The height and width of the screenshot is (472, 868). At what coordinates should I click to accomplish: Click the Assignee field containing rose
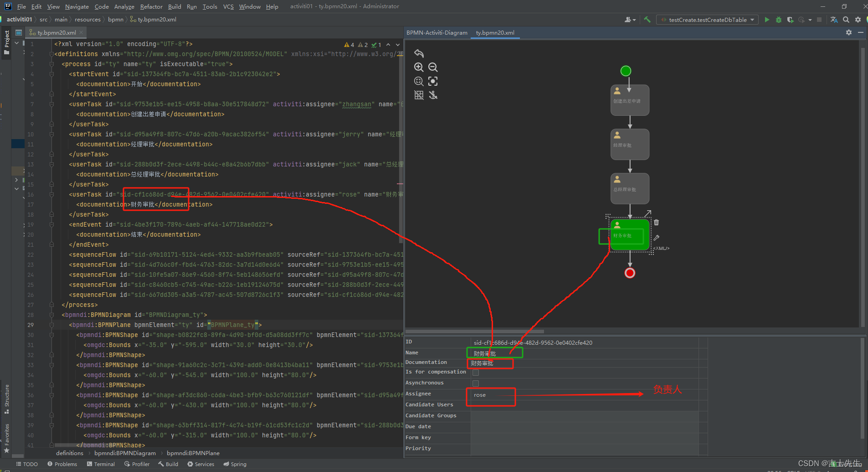(x=584, y=395)
